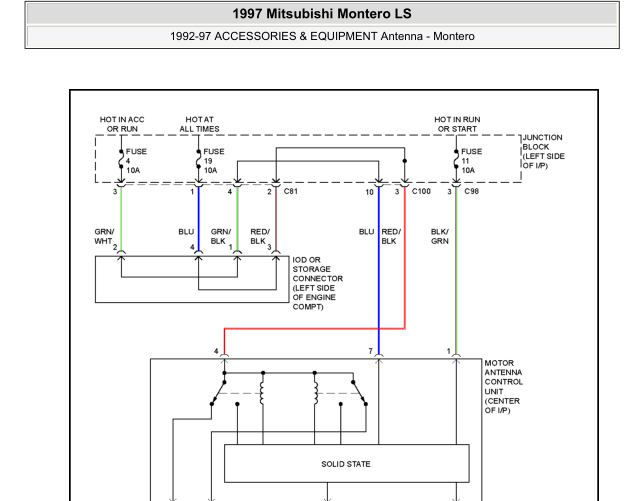The width and height of the screenshot is (631, 501).
Task: Select the 'HOT IN ACC OR RUN' label
Action: tap(122, 124)
